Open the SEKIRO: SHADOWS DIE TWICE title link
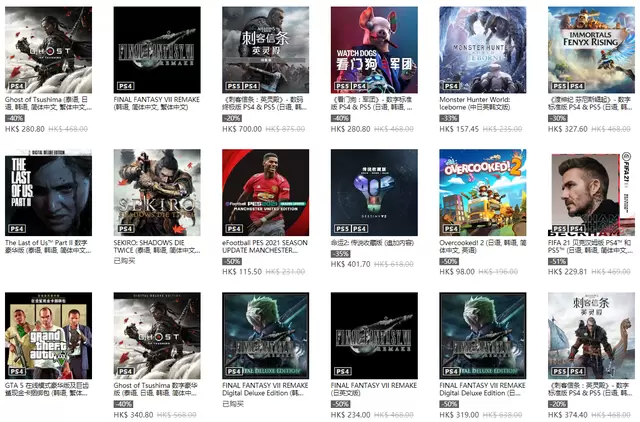 pyautogui.click(x=157, y=246)
